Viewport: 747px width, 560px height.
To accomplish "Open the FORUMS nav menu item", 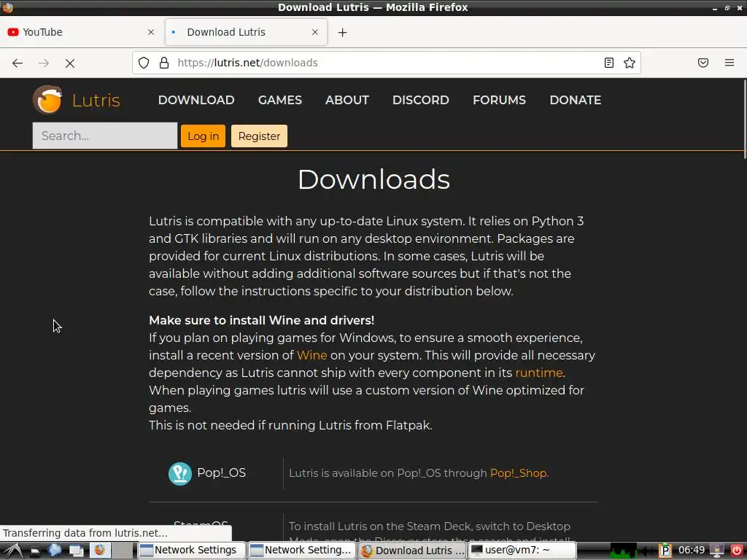I will pos(499,100).
